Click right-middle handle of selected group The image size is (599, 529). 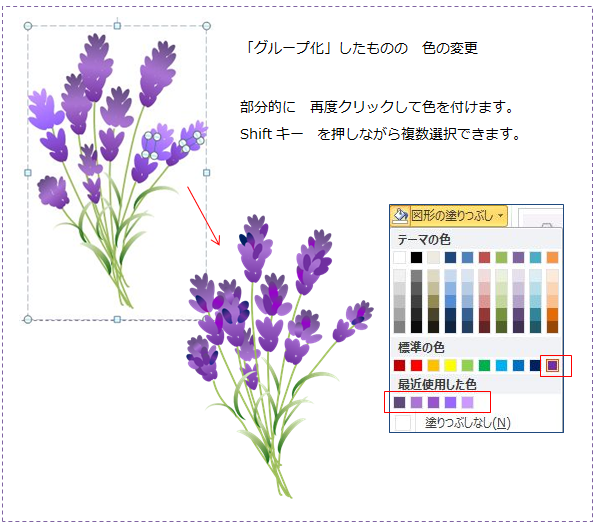click(206, 173)
